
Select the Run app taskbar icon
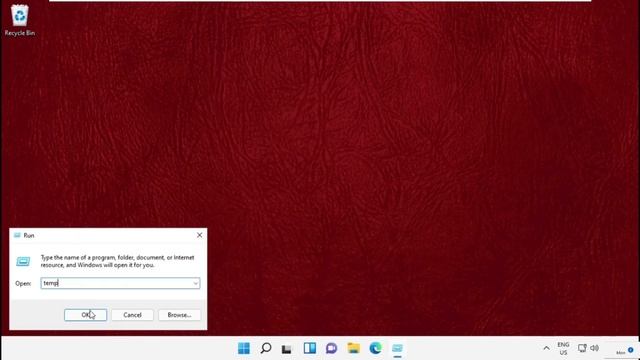(397, 348)
